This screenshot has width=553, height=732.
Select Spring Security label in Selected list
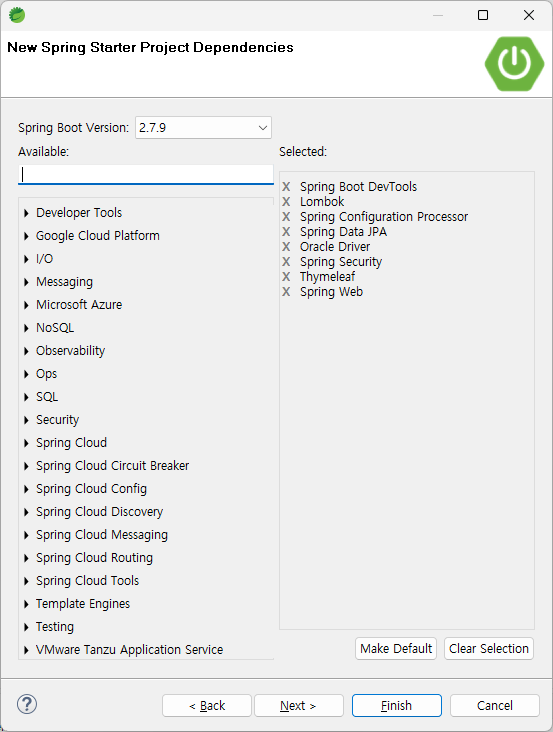click(x=341, y=261)
